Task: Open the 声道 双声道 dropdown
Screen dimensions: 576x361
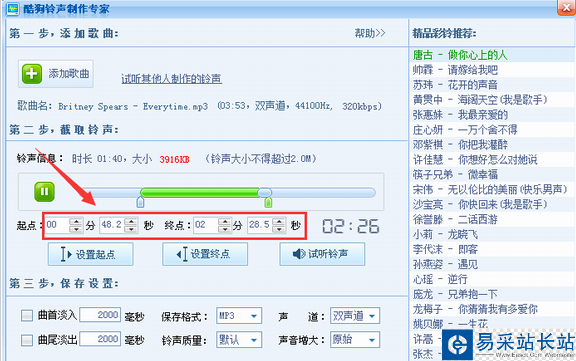Action: tap(355, 316)
